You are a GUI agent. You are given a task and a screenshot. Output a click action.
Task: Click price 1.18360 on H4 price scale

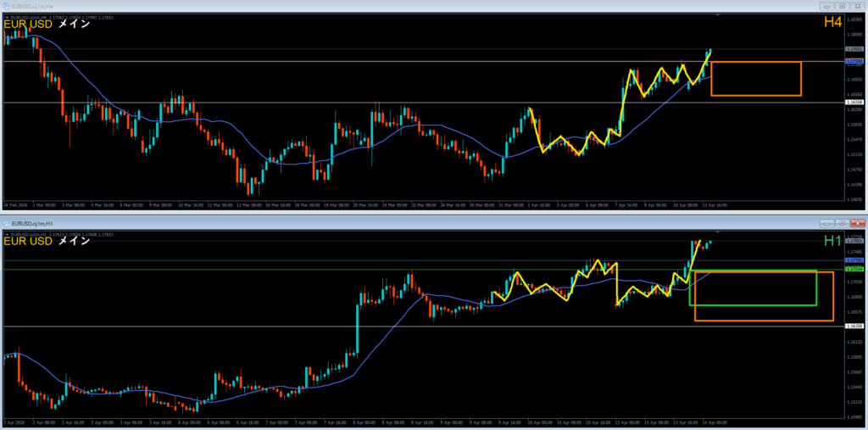[x=854, y=20]
